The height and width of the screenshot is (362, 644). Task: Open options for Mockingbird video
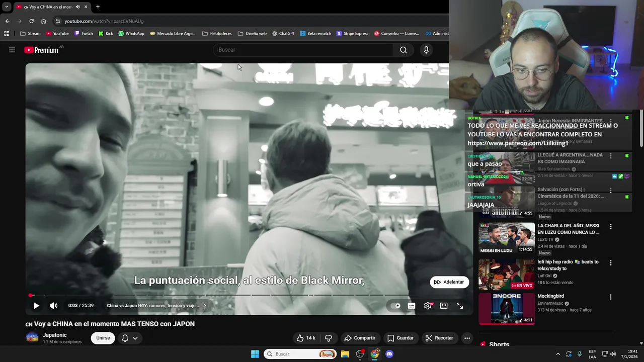(611, 297)
